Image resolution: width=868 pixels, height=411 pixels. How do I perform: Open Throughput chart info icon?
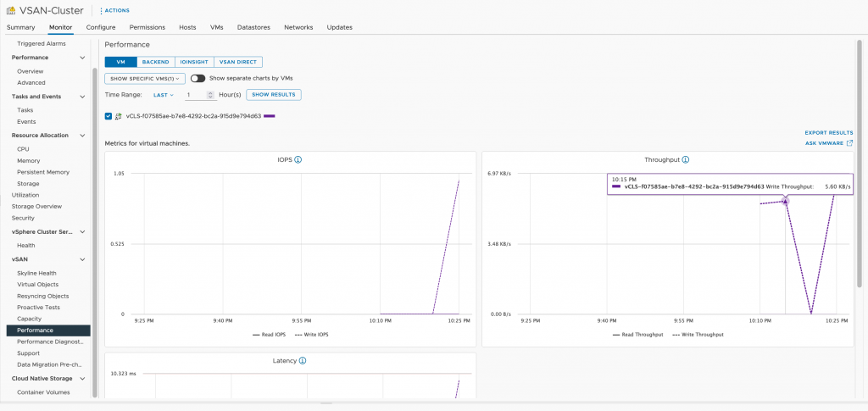(685, 160)
